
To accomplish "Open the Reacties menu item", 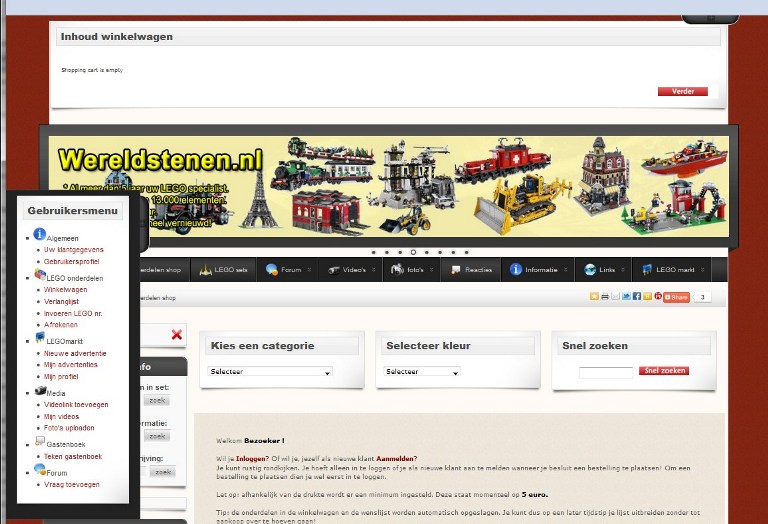I will click(x=471, y=270).
